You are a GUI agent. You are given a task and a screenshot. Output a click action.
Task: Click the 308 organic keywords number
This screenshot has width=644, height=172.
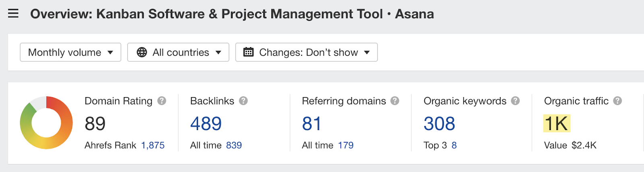click(x=439, y=124)
